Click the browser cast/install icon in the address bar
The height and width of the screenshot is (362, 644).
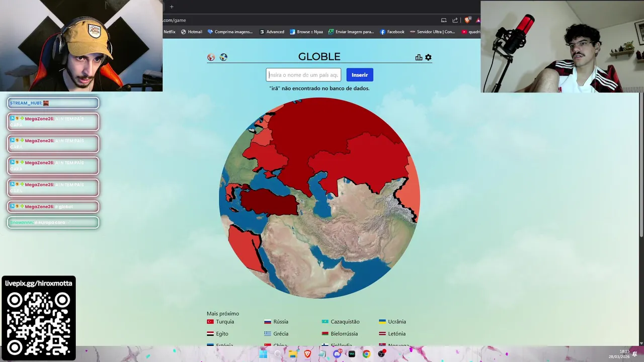tap(444, 20)
